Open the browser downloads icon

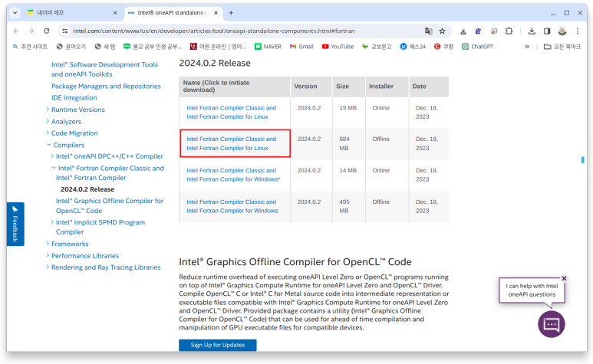click(x=532, y=31)
